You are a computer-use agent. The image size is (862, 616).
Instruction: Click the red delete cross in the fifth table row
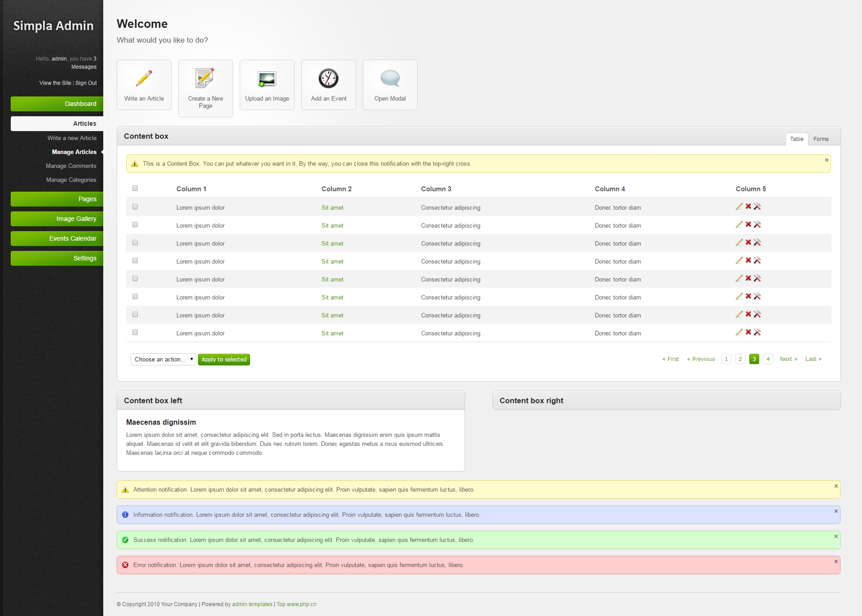[748, 278]
